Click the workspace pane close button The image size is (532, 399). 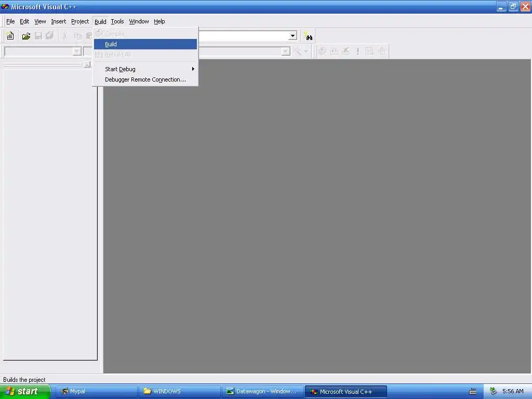(87, 64)
